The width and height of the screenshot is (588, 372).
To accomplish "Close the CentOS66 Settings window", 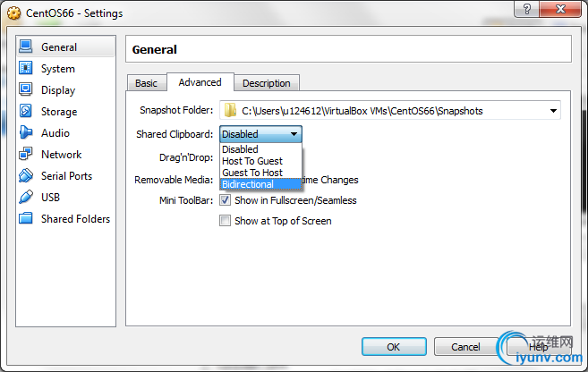I will pos(560,9).
